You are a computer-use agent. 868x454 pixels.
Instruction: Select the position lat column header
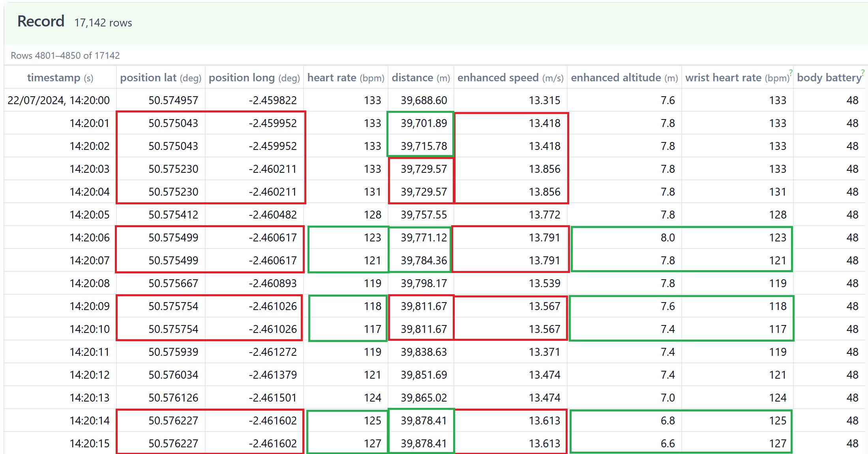(x=161, y=78)
